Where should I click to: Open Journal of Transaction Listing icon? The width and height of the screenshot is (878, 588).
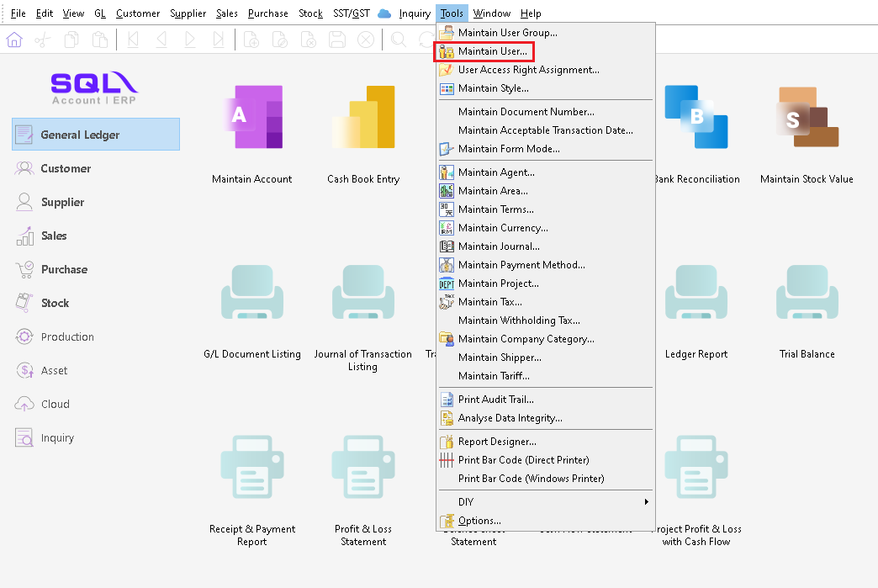363,294
